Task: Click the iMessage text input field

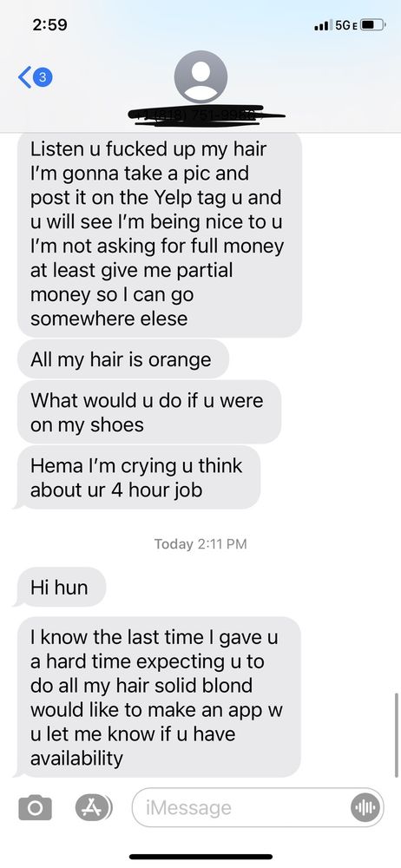Action: (258, 807)
